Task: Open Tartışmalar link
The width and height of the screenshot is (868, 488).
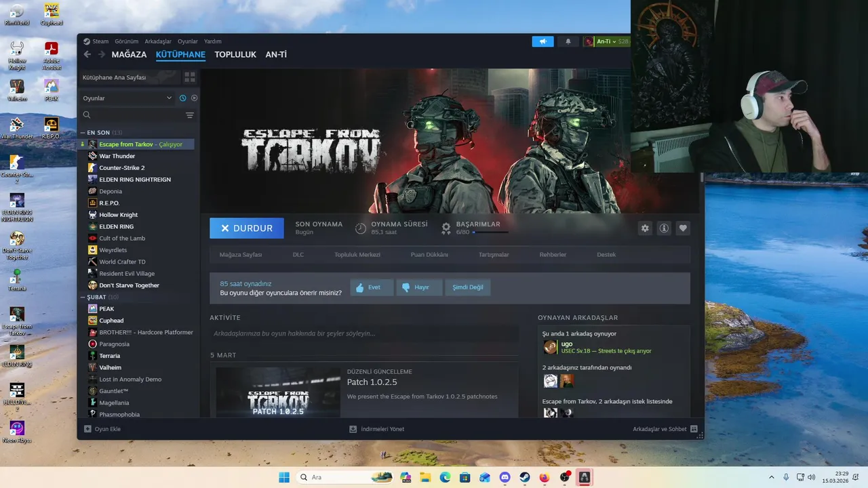Action: [x=494, y=255]
